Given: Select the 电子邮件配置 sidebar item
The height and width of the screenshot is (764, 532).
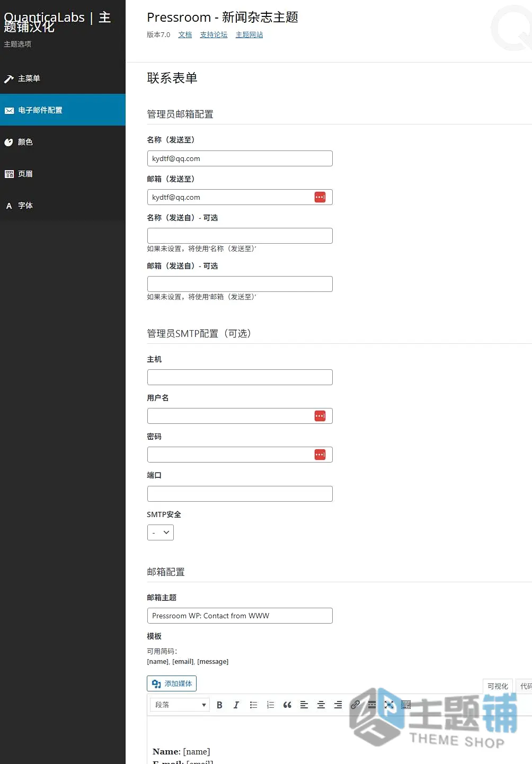Looking at the screenshot, I should tap(63, 110).
